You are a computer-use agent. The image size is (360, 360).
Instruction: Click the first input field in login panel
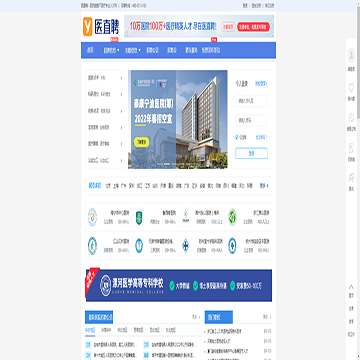pyautogui.click(x=251, y=101)
